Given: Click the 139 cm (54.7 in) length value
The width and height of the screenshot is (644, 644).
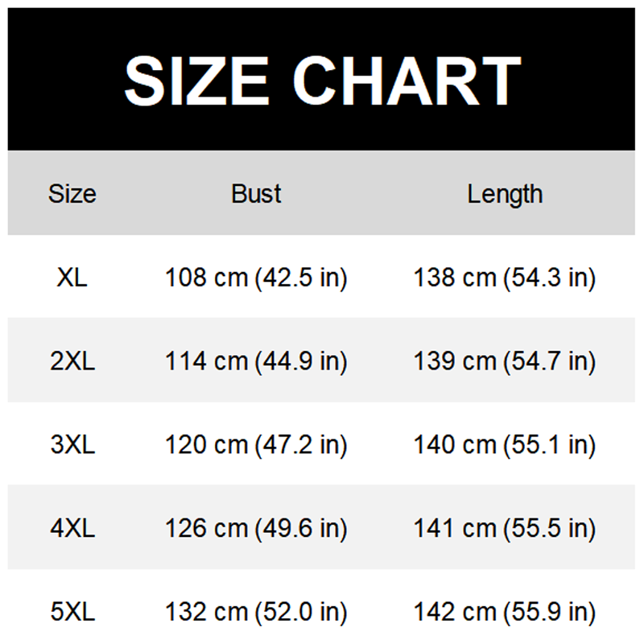Looking at the screenshot, I should (505, 361).
